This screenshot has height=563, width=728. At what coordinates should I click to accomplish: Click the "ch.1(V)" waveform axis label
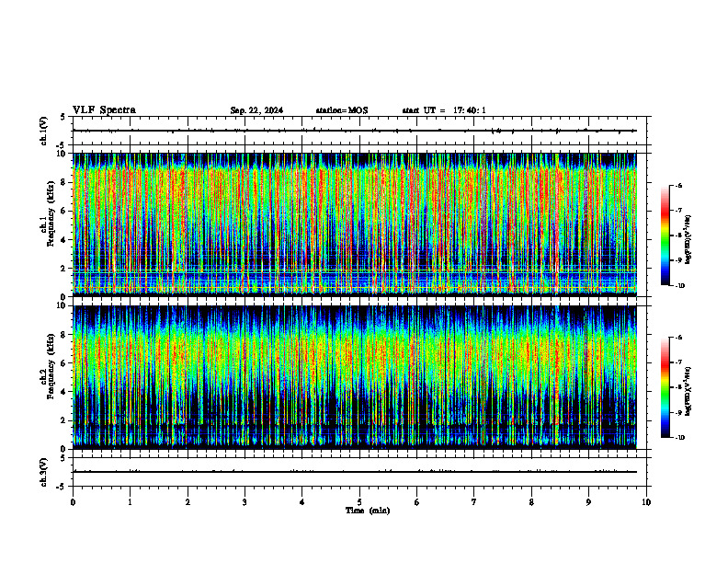point(44,131)
